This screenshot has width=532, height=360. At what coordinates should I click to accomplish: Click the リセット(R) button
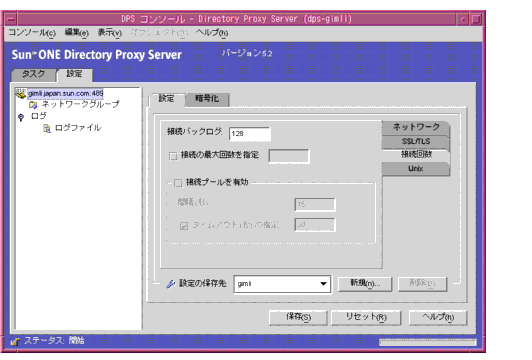point(366,318)
